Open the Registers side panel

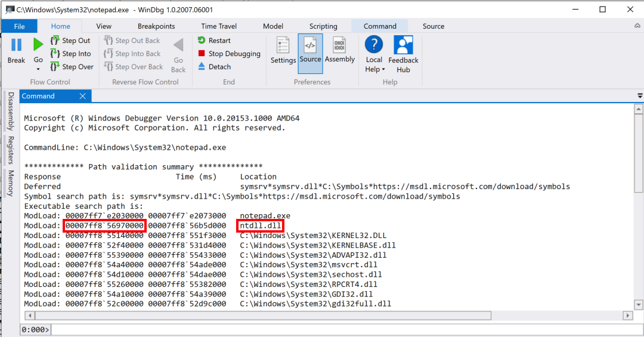pos(11,150)
